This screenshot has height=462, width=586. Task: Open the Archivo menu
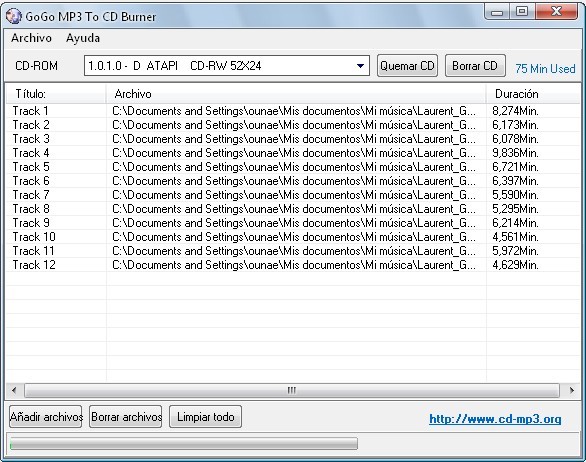(x=31, y=38)
